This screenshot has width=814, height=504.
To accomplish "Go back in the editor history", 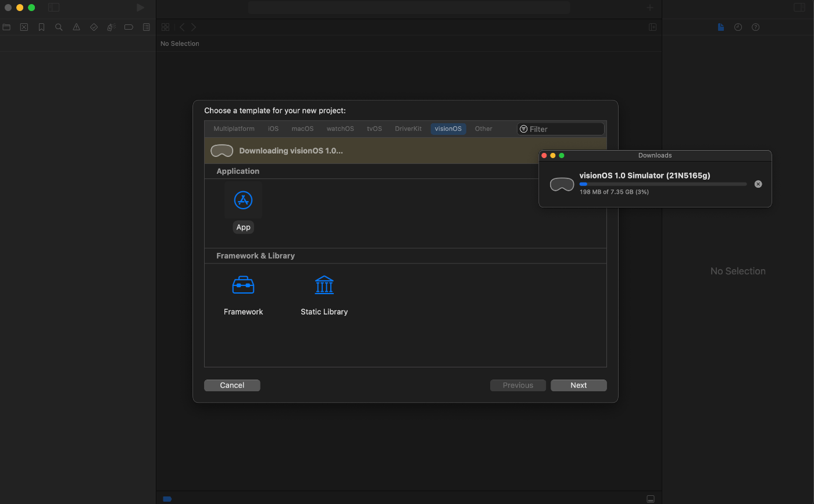I will (182, 27).
